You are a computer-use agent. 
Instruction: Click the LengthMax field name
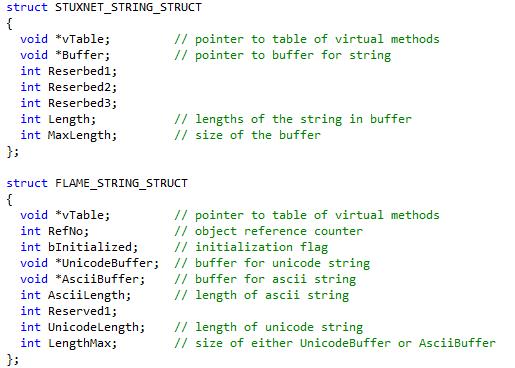[79, 343]
